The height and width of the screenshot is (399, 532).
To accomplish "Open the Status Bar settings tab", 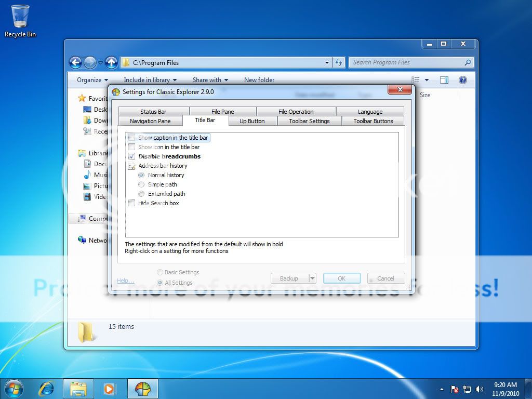I will tap(153, 111).
